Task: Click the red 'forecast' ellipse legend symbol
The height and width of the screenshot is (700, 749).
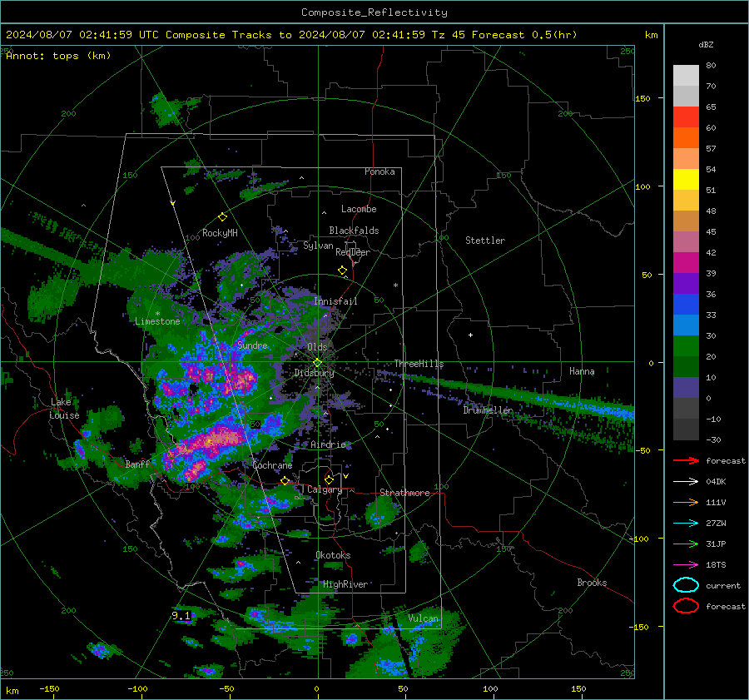Action: pos(686,606)
